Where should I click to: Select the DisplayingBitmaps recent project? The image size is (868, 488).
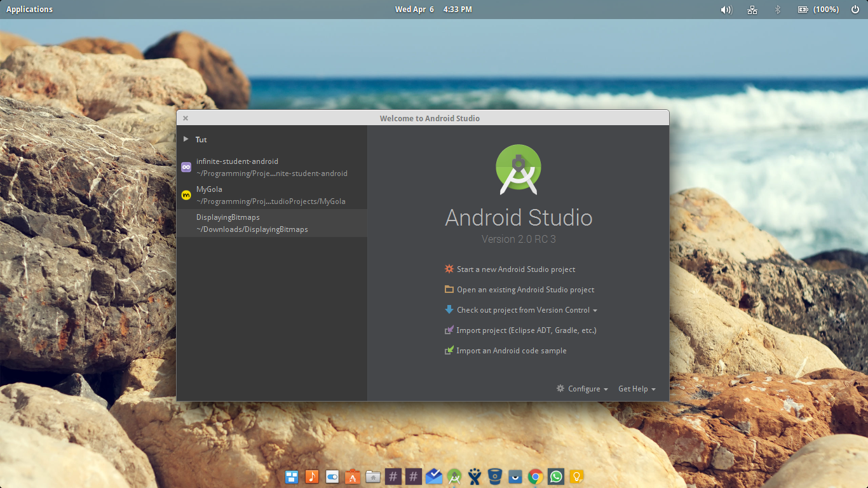tap(272, 223)
